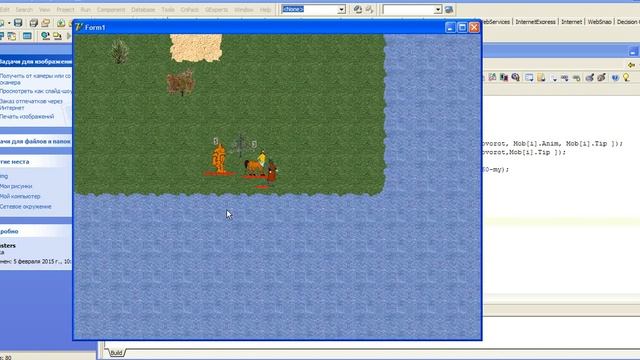Screen dimensions: 640x360
Task: Switch to the Internet palette tab
Action: point(571,22)
